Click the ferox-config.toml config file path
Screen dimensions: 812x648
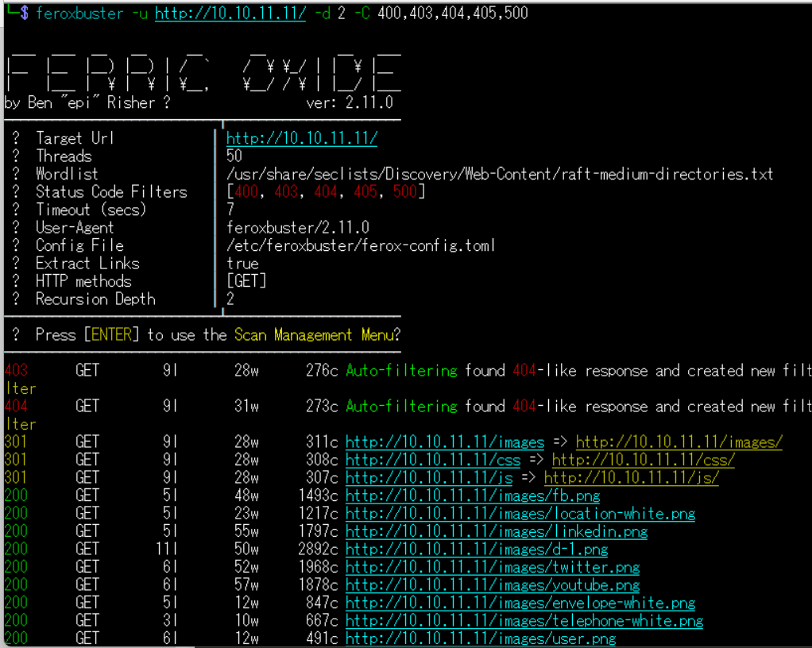pyautogui.click(x=361, y=245)
